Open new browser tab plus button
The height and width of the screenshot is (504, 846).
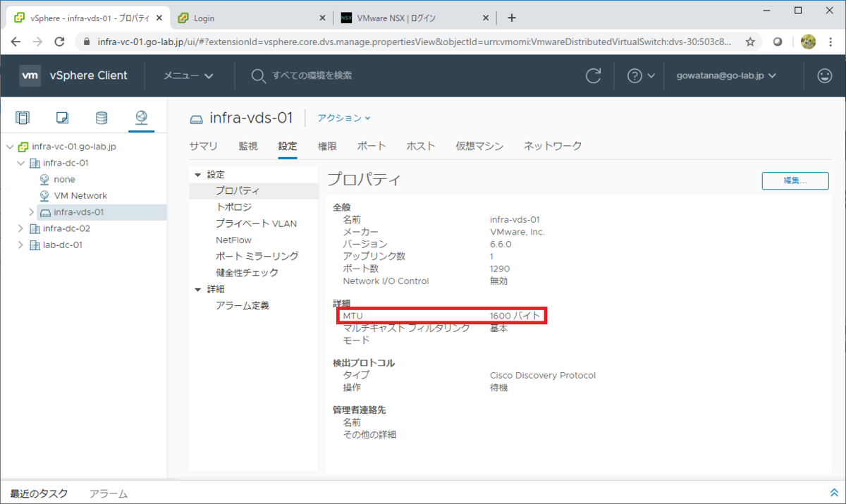pos(512,18)
